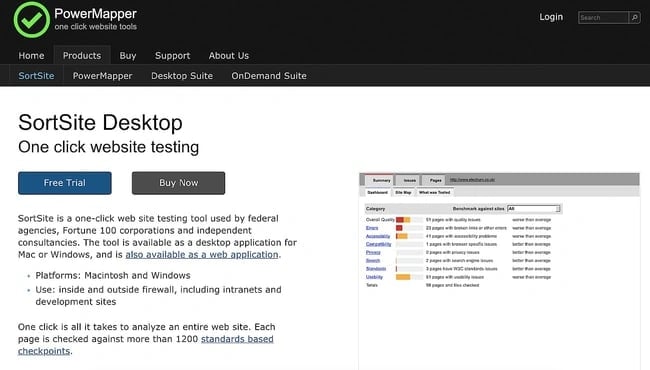Select the OnDemand Suite submenu item
This screenshot has height=370, width=650.
(269, 76)
